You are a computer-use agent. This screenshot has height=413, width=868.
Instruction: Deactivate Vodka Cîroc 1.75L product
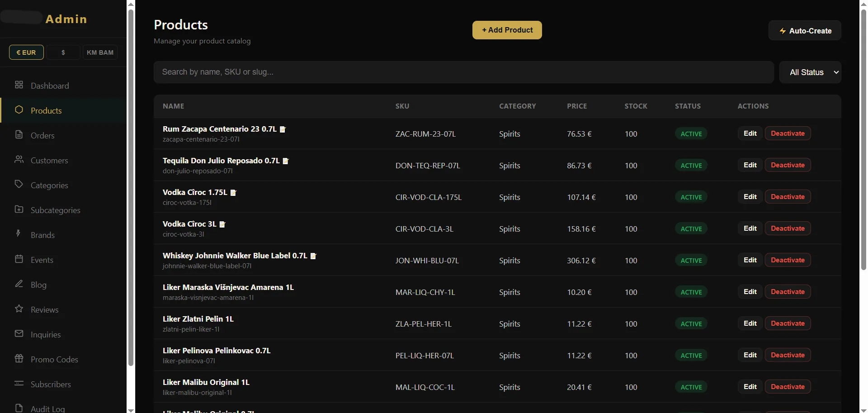click(x=788, y=197)
